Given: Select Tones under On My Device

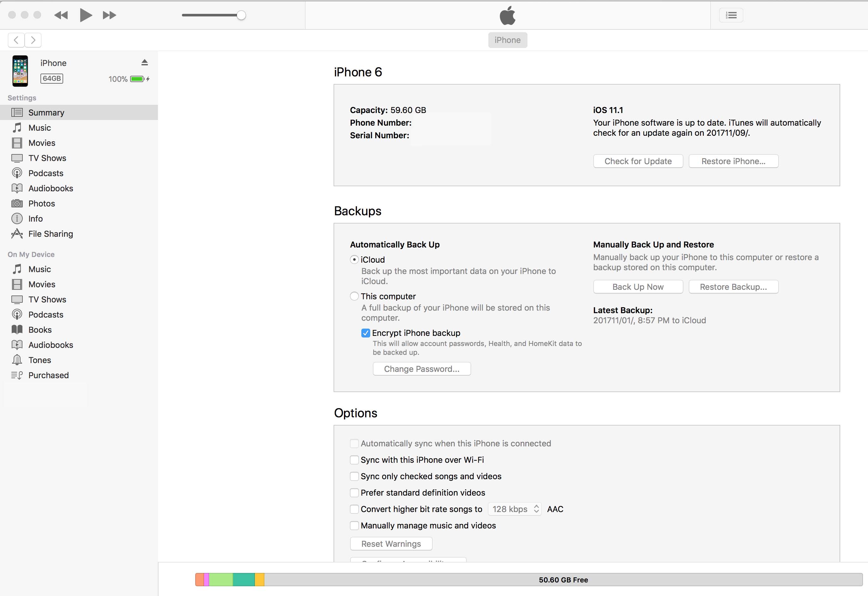Looking at the screenshot, I should click(x=39, y=360).
